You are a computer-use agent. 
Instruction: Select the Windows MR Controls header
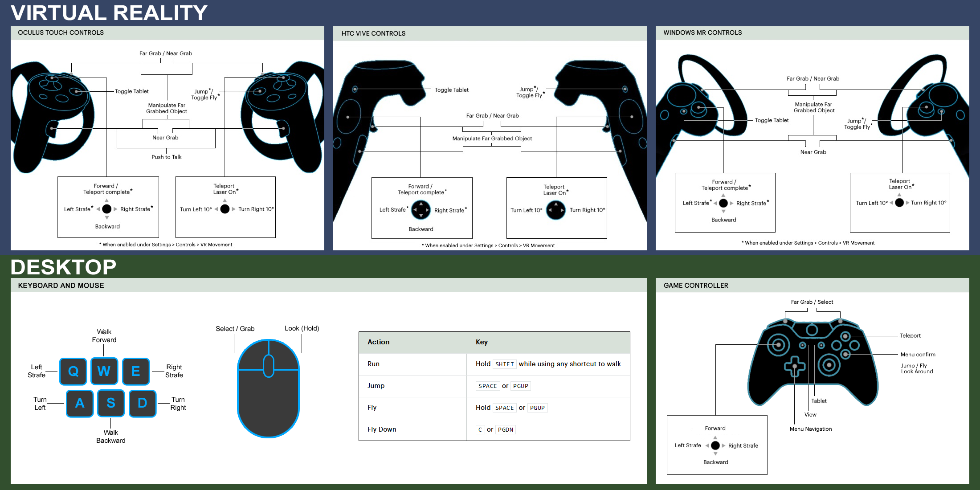(x=813, y=33)
